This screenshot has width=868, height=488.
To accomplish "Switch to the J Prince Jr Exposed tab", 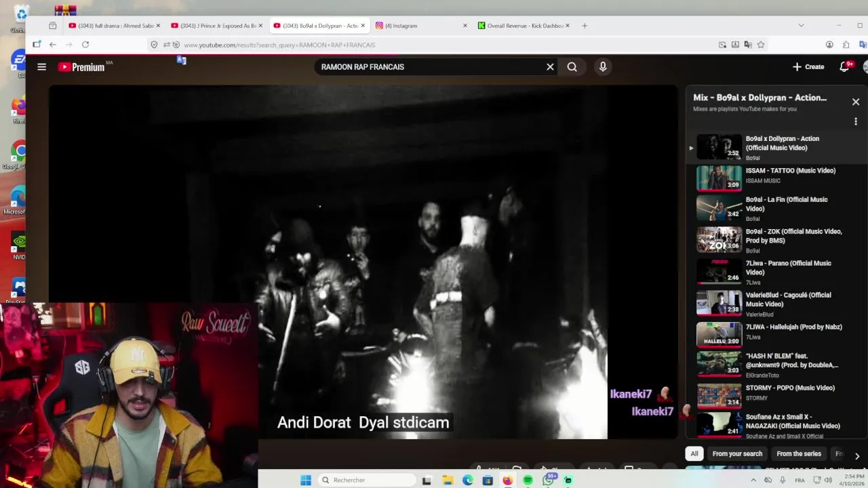I will (217, 26).
